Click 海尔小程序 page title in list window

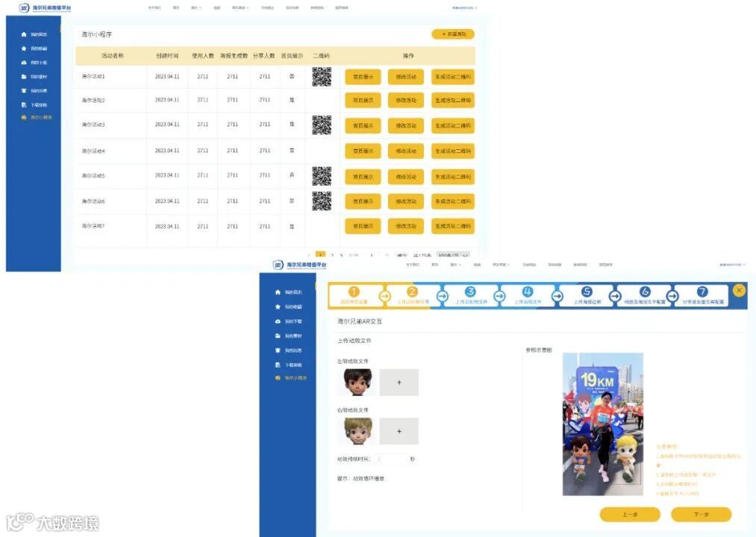[96, 34]
